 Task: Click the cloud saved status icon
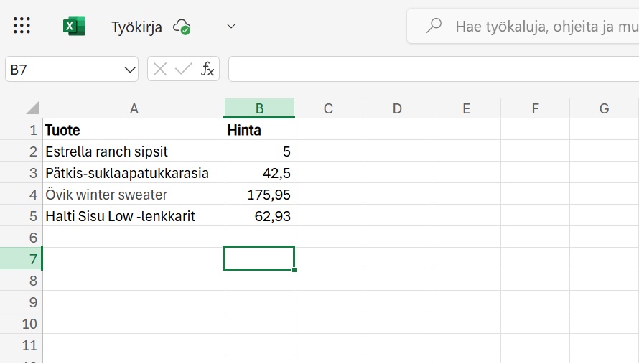pos(182,27)
